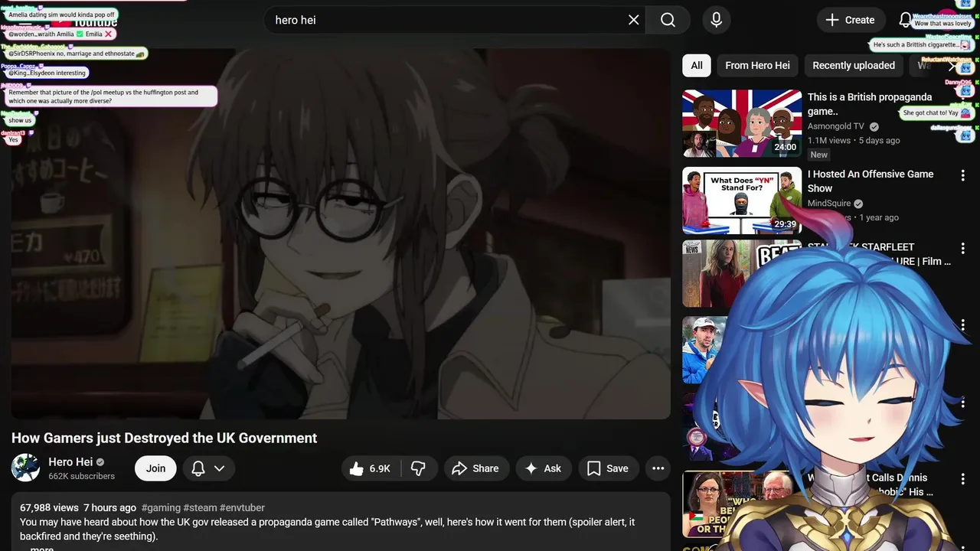
Task: Click '662K subscribers' text
Action: click(x=81, y=476)
